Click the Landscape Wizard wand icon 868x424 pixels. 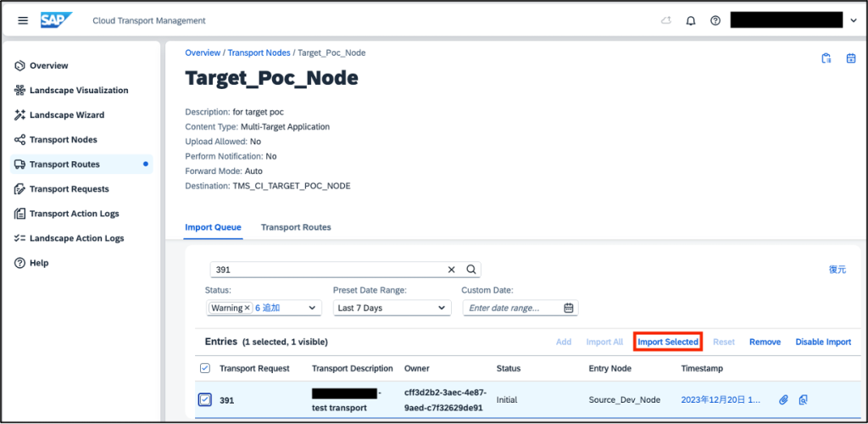point(20,115)
